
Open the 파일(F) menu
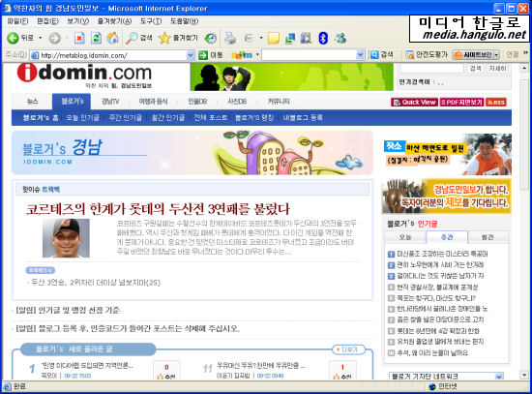tap(17, 21)
